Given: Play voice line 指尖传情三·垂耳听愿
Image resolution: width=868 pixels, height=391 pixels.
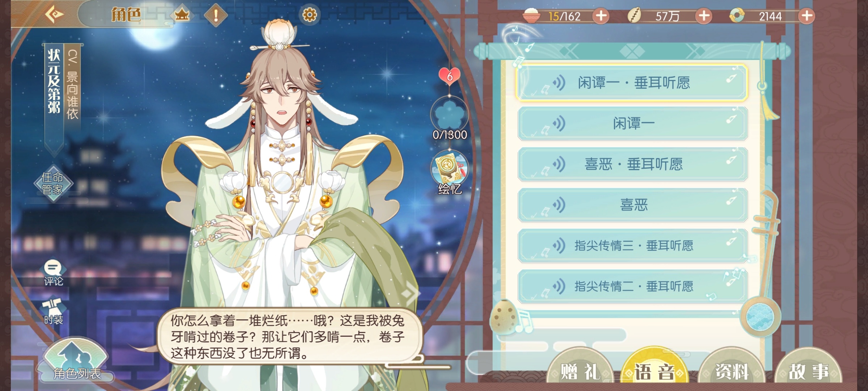Looking at the screenshot, I should coord(632,245).
